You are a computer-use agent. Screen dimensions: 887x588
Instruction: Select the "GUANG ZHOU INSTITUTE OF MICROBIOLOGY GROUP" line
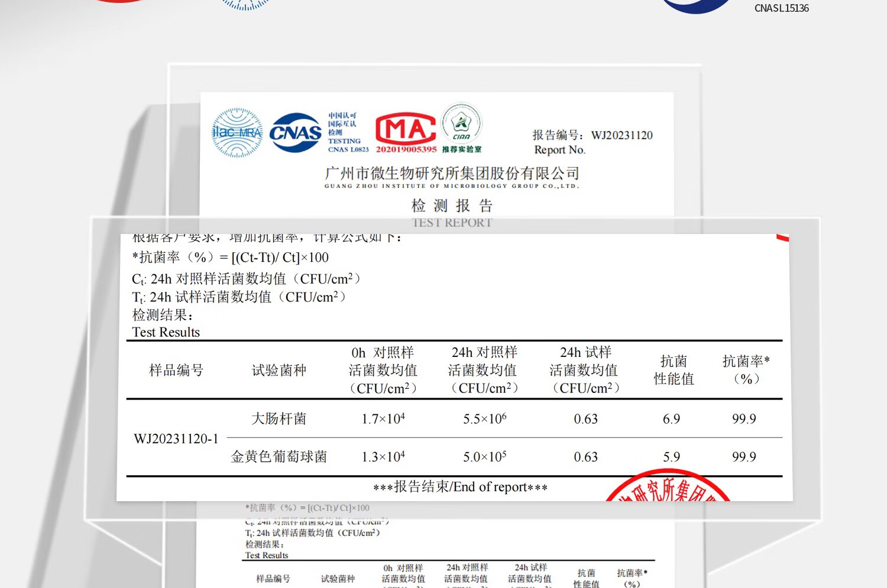[x=452, y=186]
